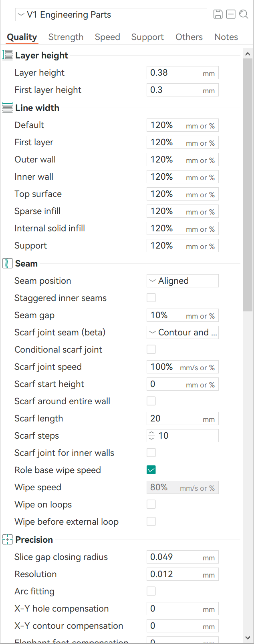Image resolution: width=254 pixels, height=644 pixels.
Task: Enable Staggered inner seams checkbox
Action: (x=151, y=298)
